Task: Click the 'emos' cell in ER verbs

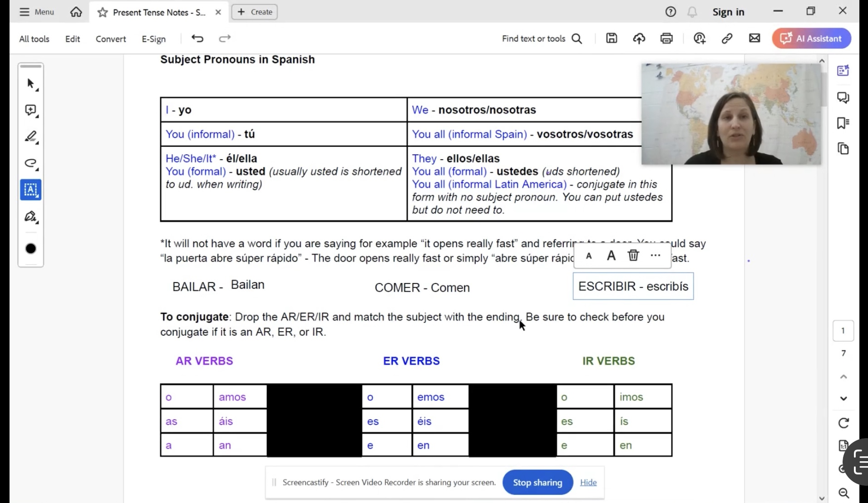Action: [x=440, y=397]
